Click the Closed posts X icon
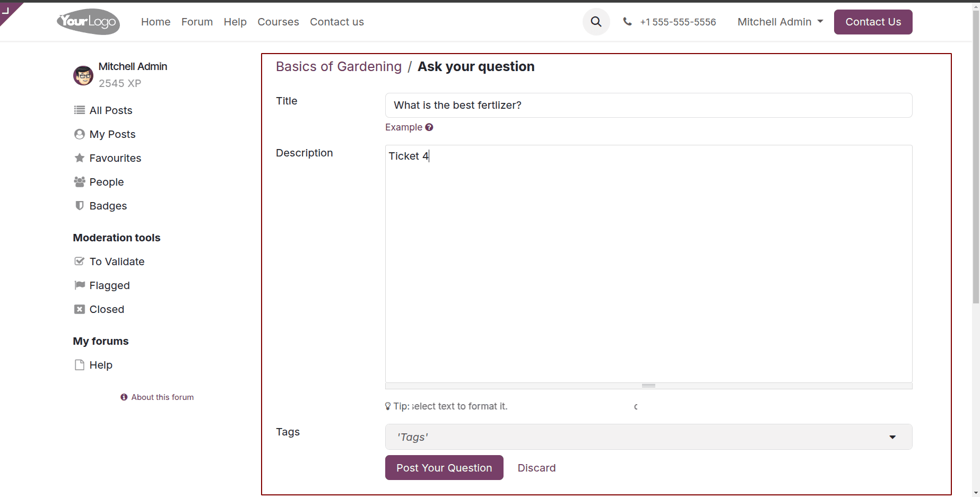Image resolution: width=980 pixels, height=497 pixels. (79, 309)
